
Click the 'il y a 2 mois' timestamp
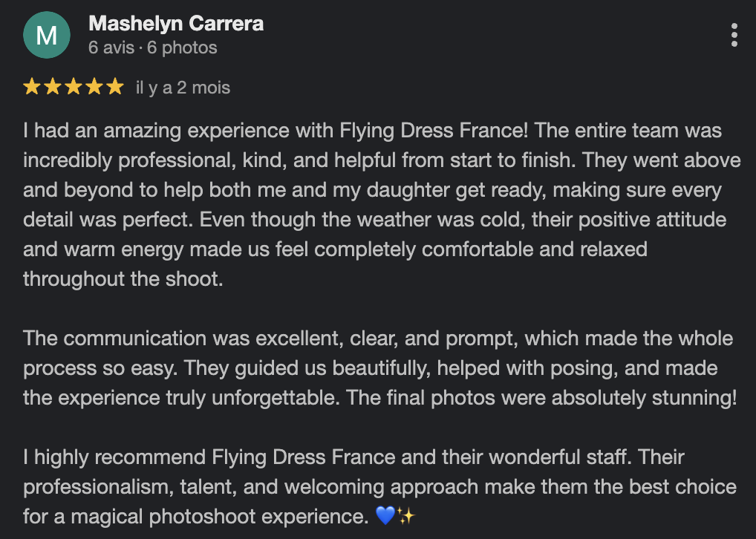(183, 88)
